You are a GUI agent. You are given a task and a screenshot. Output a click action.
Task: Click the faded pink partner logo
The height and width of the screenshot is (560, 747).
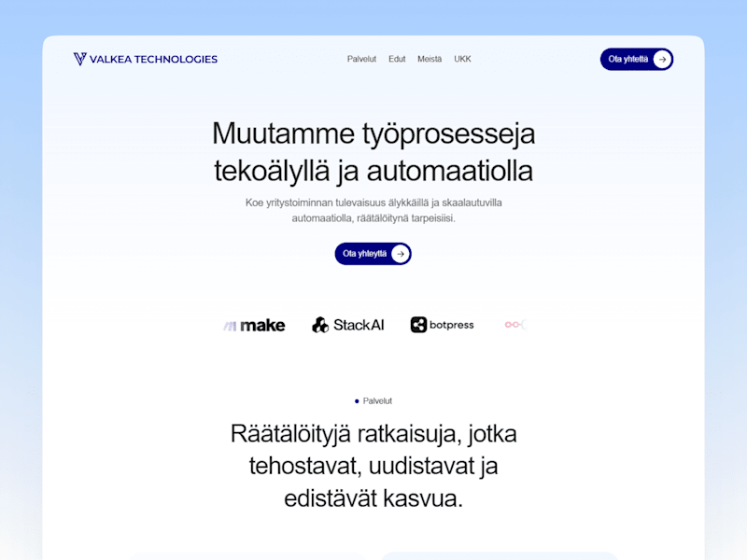[x=516, y=325]
